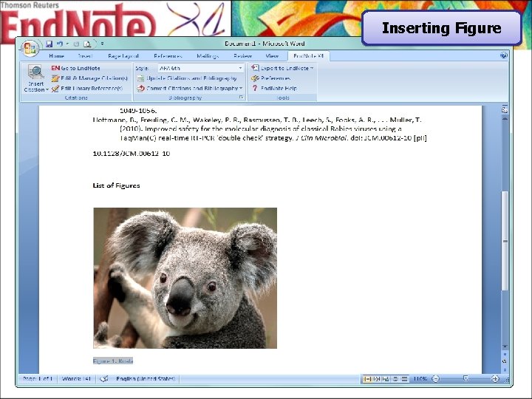The width and height of the screenshot is (532, 399).
Task: Click the zoom slider handle
Action: [465, 378]
